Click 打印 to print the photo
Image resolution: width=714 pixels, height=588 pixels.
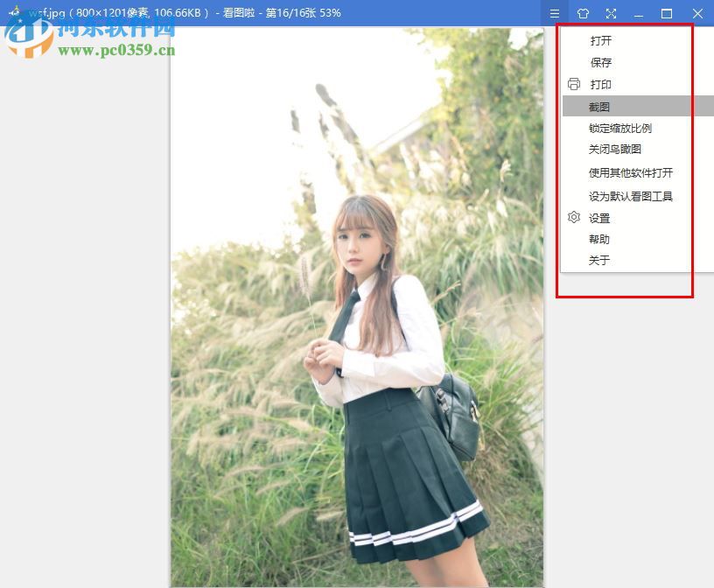[x=600, y=84]
